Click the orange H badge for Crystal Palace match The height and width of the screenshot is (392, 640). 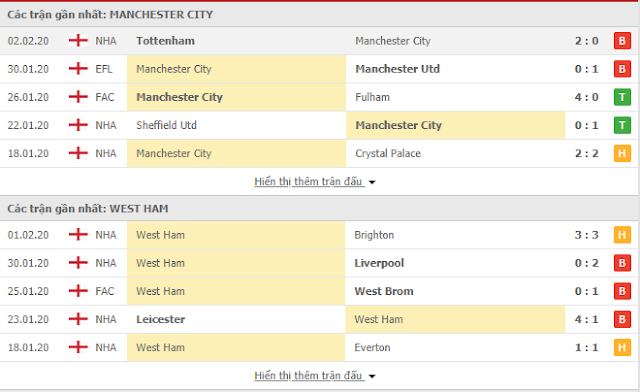coord(622,154)
